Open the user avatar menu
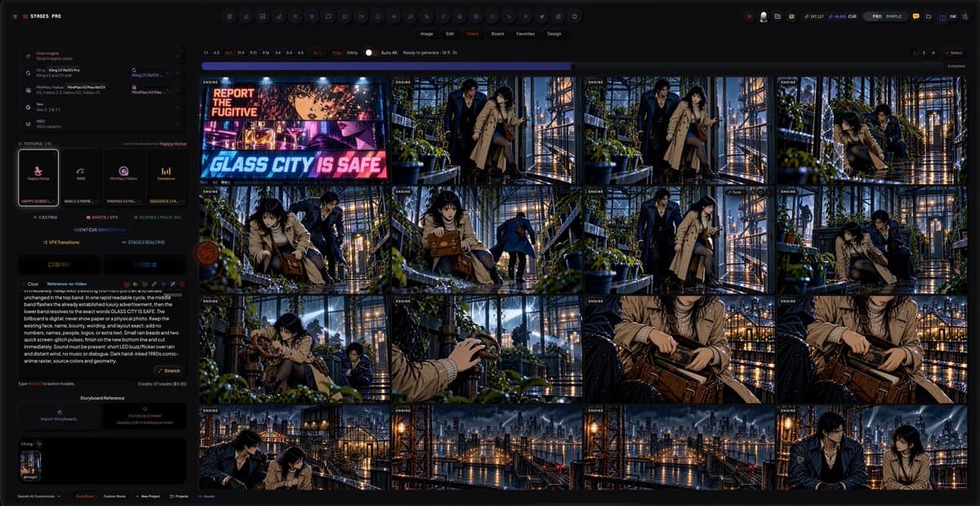The height and width of the screenshot is (506, 980). point(763,16)
